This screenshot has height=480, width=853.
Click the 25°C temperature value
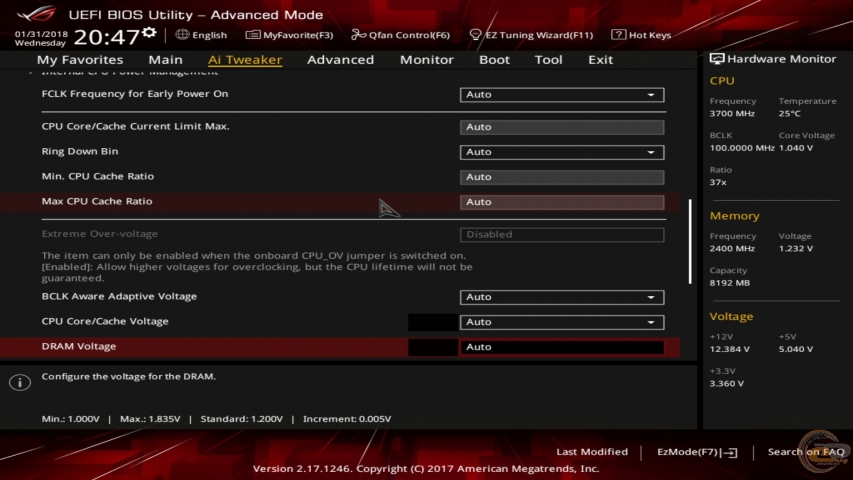tap(789, 114)
